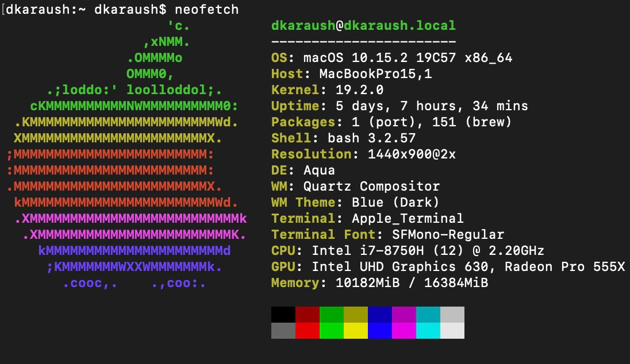The height and width of the screenshot is (364, 630).
Task: Click the Host value 'MacBookPro15,1'
Action: tap(376, 74)
